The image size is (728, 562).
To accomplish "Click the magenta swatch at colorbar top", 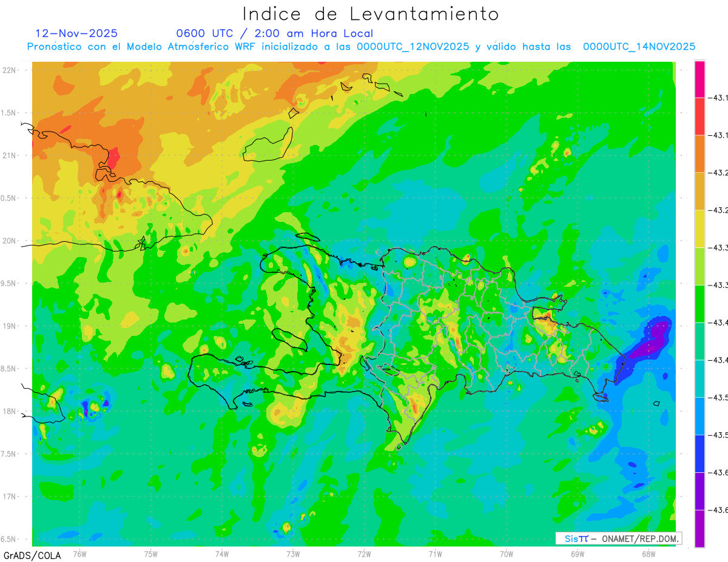I will [x=699, y=79].
